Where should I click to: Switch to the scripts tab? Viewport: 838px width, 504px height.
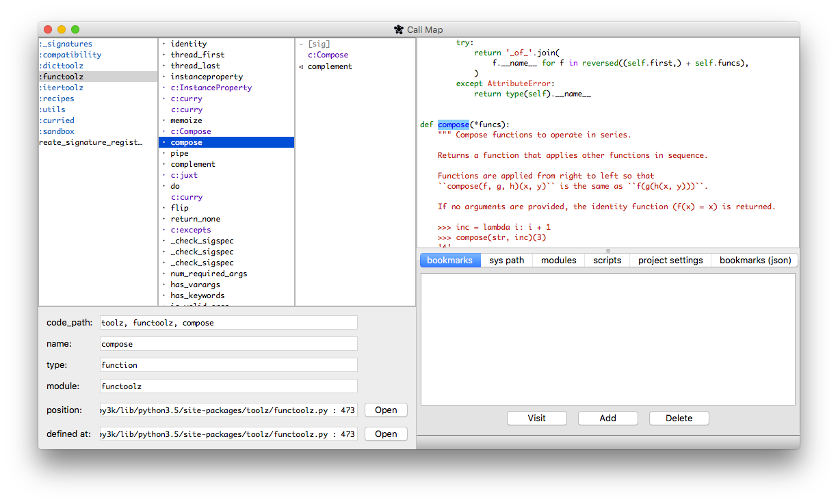click(x=607, y=260)
